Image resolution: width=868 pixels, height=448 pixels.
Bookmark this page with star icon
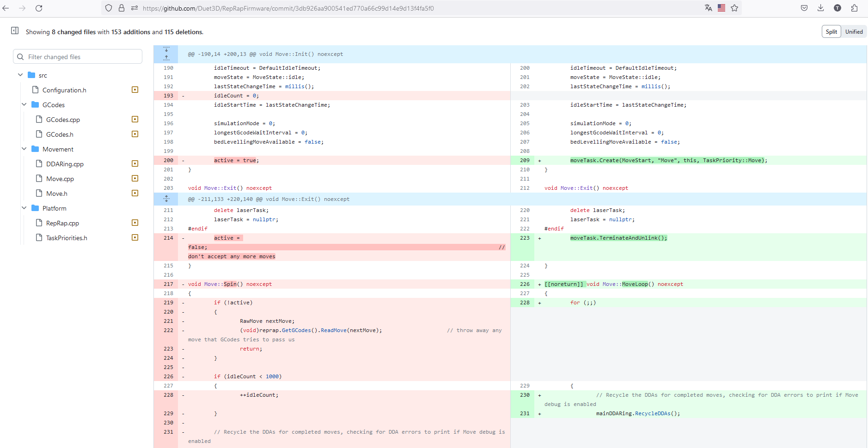tap(734, 8)
